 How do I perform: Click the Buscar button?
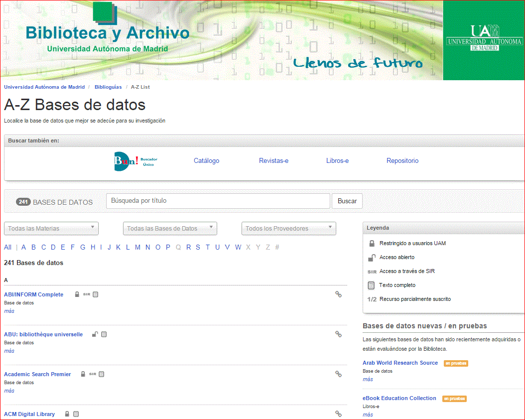[x=347, y=201]
